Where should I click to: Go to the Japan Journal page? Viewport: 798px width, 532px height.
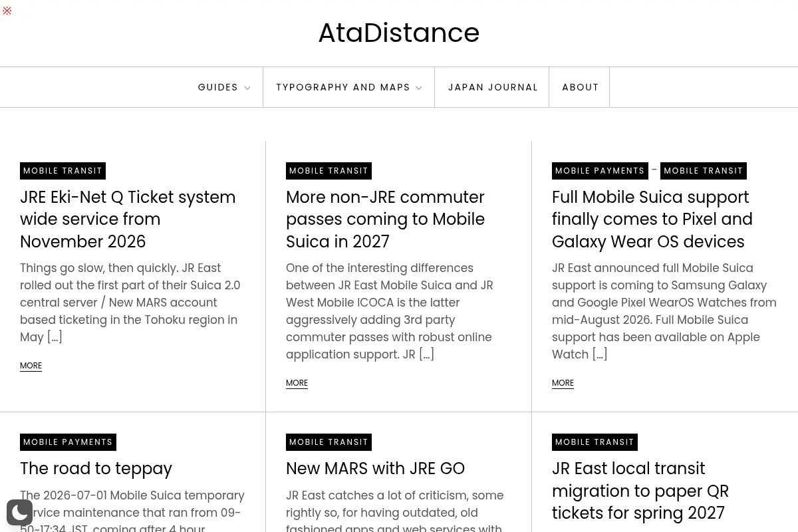tap(493, 87)
